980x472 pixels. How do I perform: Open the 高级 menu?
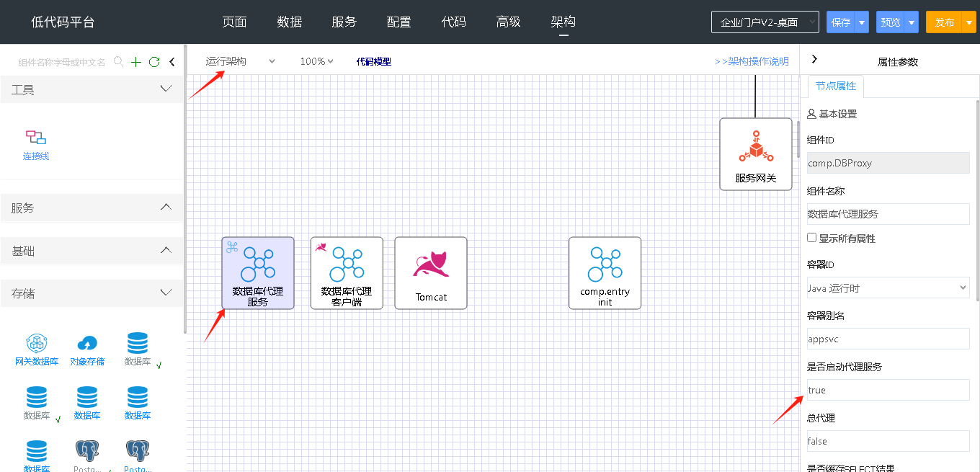point(508,22)
